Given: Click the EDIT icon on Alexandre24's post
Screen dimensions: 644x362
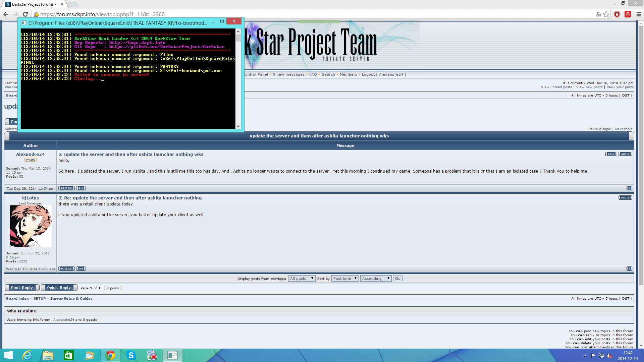Looking at the screenshot, I should pyautogui.click(x=611, y=154).
